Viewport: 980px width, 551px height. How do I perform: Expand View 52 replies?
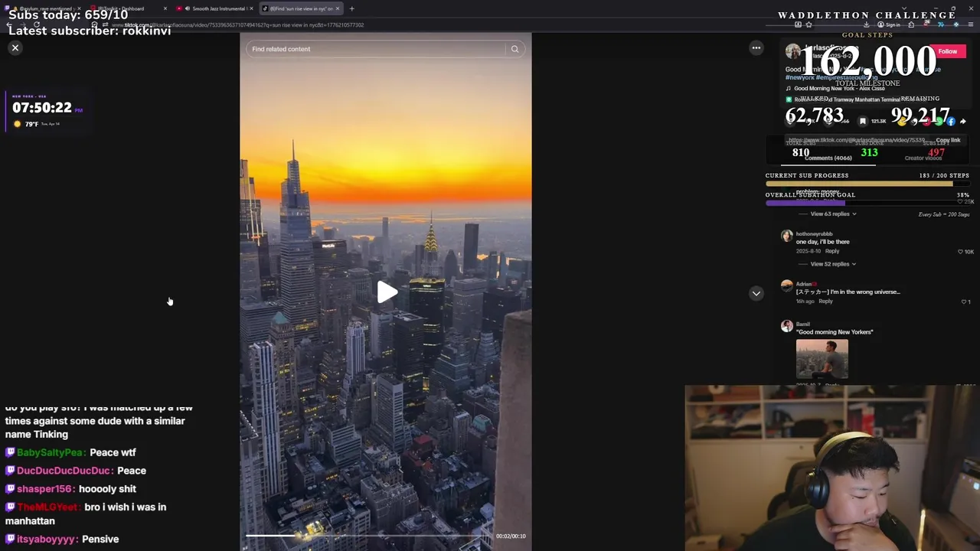pos(833,264)
